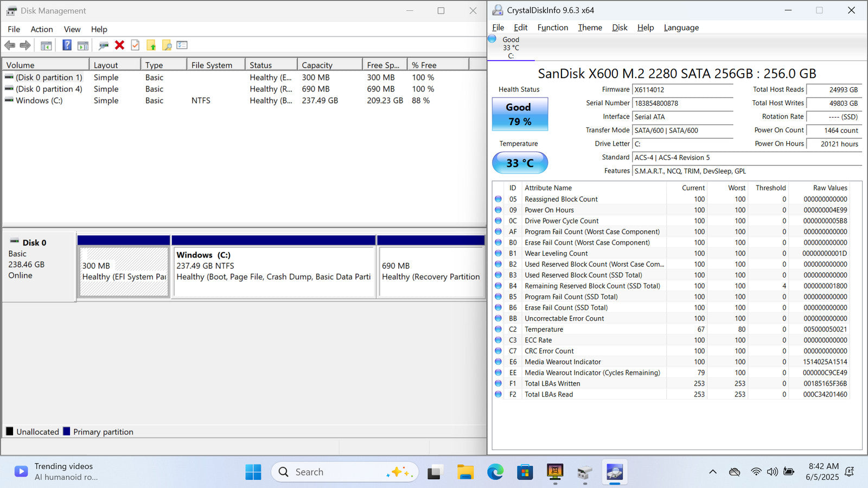
Task: Open Disk Management File menu
Action: coord(14,29)
